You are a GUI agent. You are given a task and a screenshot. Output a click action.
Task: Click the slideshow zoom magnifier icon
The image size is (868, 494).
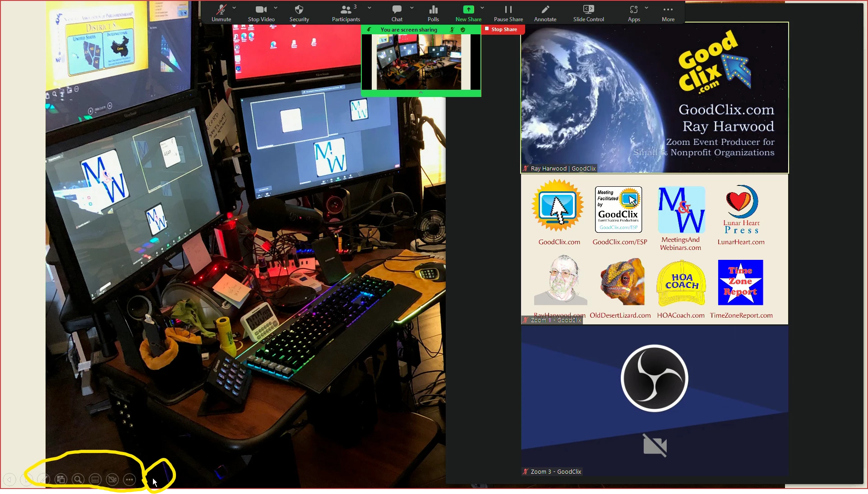[x=78, y=480]
